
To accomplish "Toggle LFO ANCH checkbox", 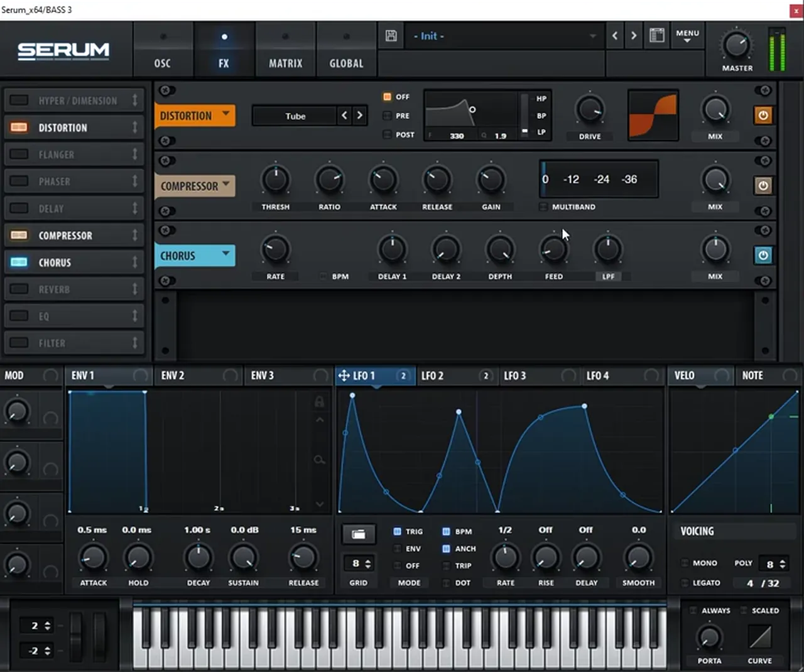I will point(446,548).
